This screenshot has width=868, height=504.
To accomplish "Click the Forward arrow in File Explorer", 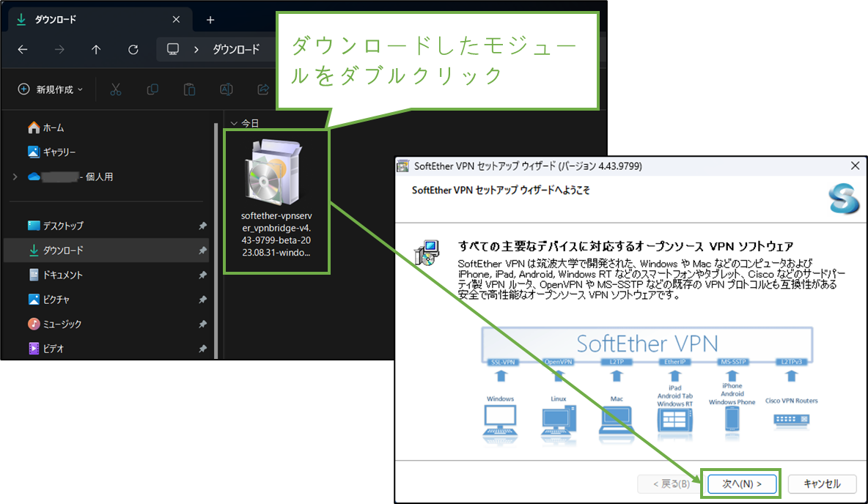I will [x=59, y=50].
